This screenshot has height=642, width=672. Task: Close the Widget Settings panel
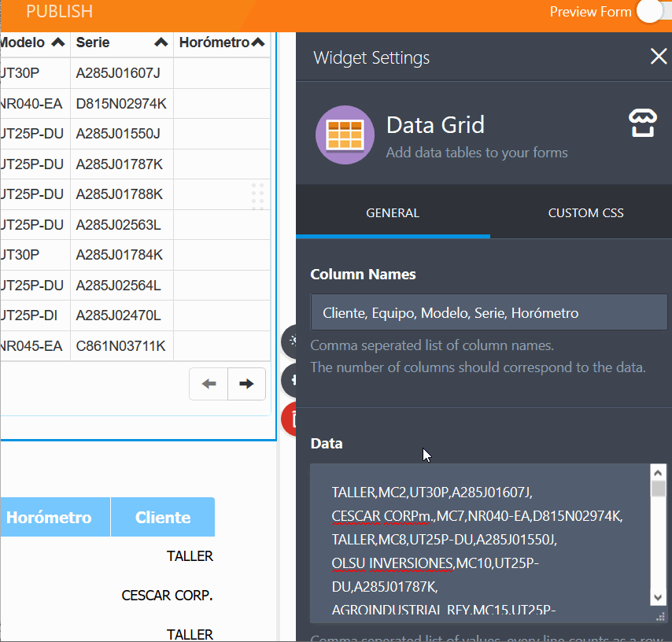coord(659,56)
